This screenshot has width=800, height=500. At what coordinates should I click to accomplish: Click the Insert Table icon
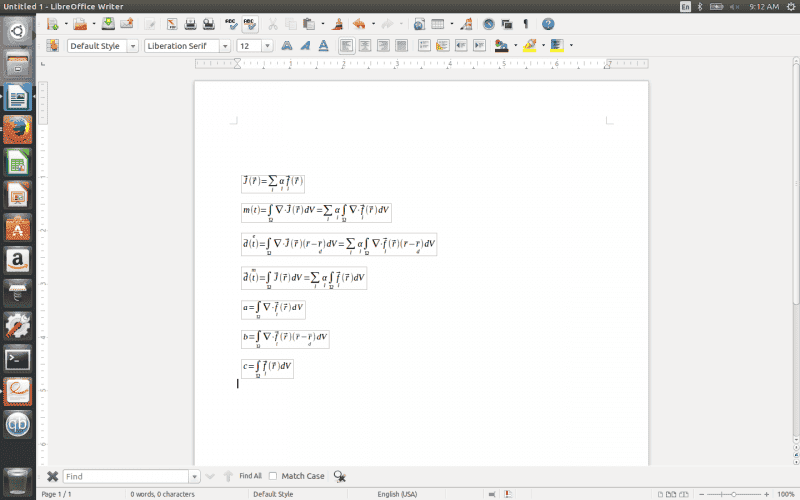[437, 23]
